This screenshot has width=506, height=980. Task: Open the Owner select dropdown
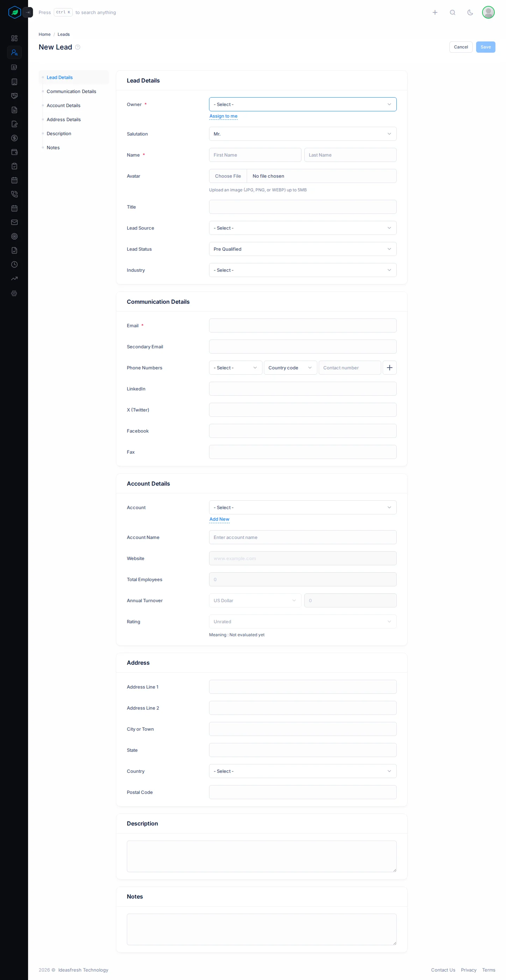coord(303,105)
